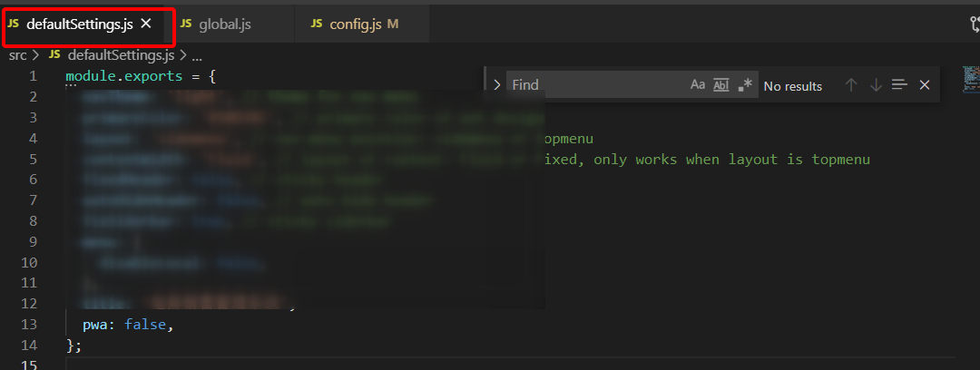Open the config.js tab
The height and width of the screenshot is (370, 980).
click(x=355, y=24)
